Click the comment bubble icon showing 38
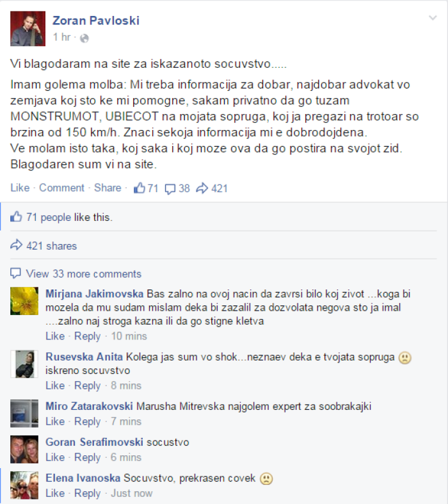 click(170, 189)
